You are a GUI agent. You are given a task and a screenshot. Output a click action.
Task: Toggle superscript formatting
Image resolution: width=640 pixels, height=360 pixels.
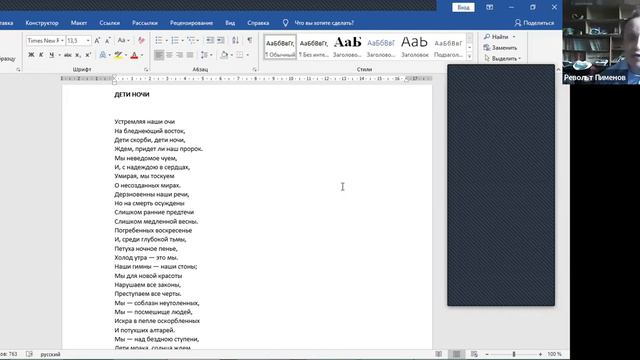(88, 55)
